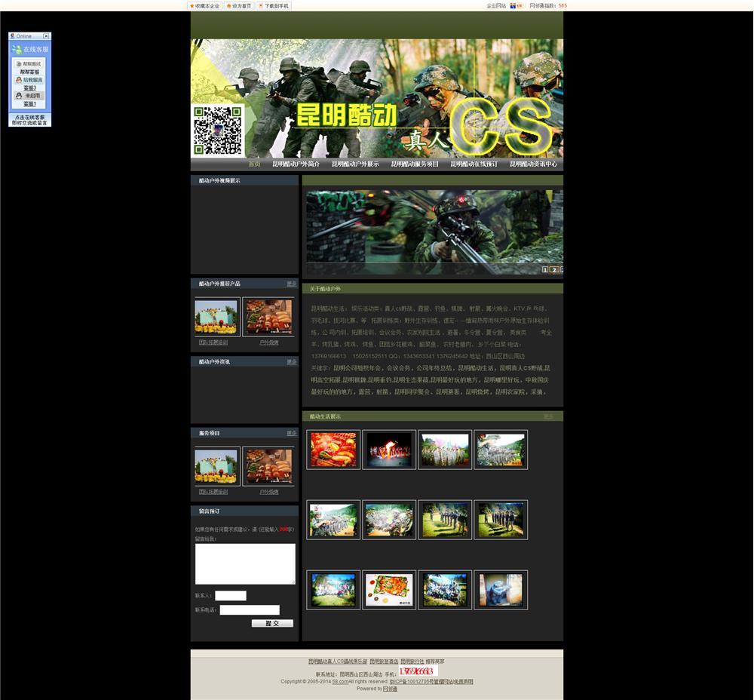Close the Online customer service widget
The height and width of the screenshot is (700, 754).
tap(46, 36)
